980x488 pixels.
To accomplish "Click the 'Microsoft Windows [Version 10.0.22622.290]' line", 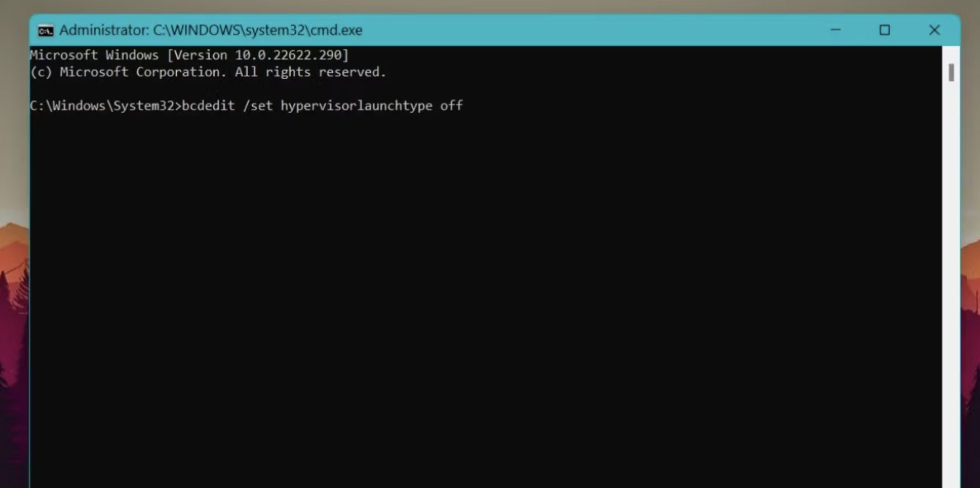I will (189, 55).
